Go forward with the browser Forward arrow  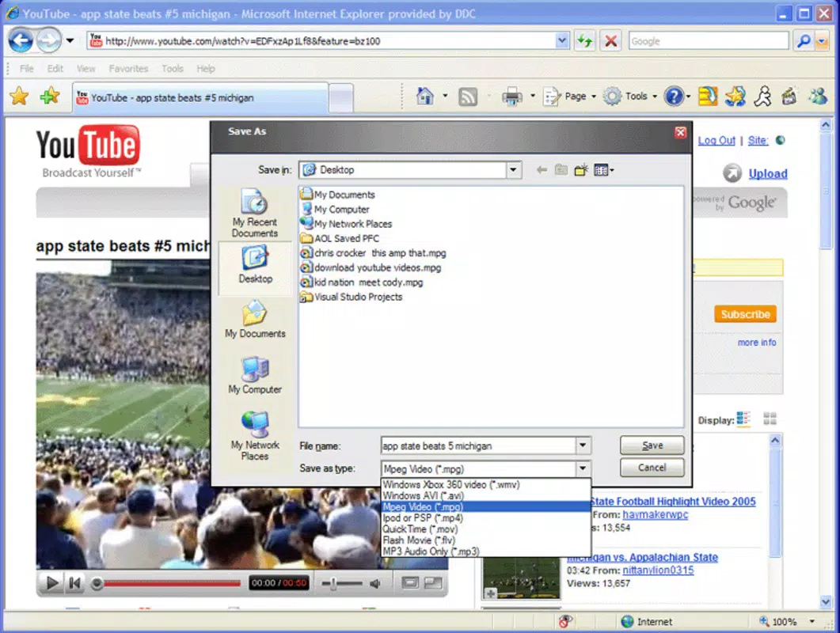click(x=49, y=40)
